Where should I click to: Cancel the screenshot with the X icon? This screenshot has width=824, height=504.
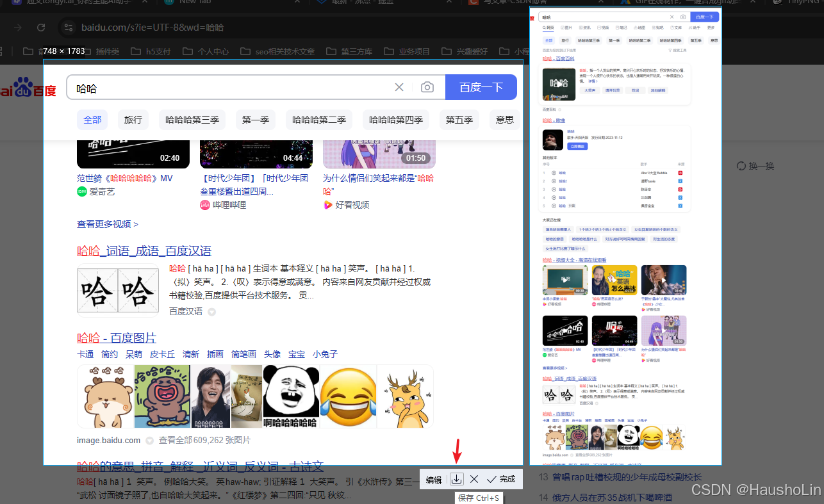pyautogui.click(x=474, y=479)
